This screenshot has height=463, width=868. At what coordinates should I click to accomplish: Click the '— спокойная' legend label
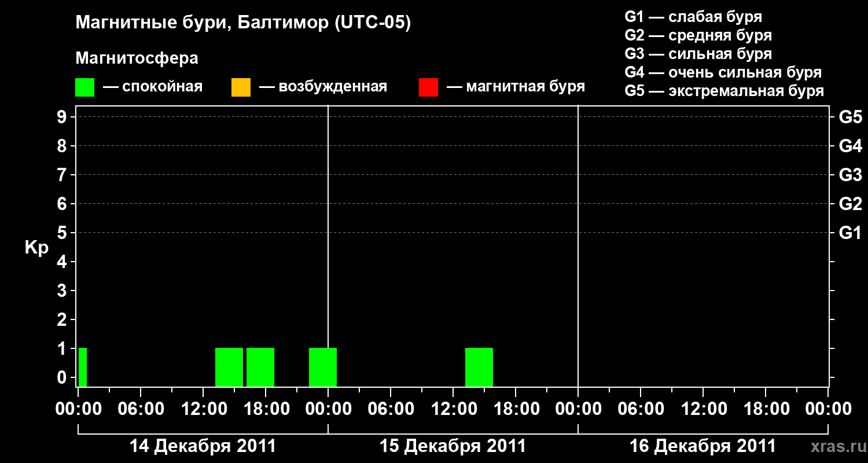(x=153, y=87)
